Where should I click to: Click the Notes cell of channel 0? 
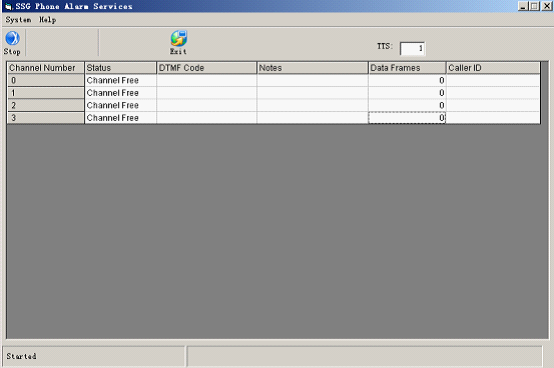(312, 81)
